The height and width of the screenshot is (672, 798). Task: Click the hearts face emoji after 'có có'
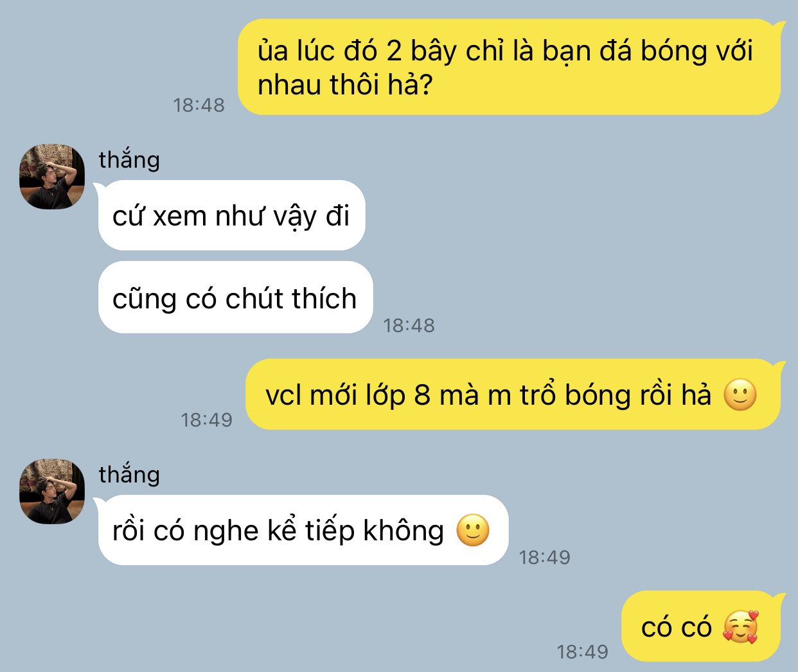coord(740,626)
